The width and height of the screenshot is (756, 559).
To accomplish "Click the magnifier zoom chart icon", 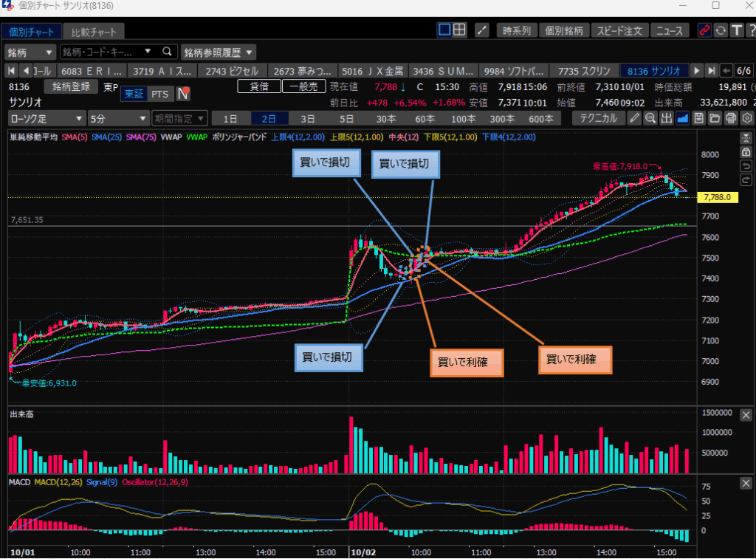I will [x=650, y=118].
